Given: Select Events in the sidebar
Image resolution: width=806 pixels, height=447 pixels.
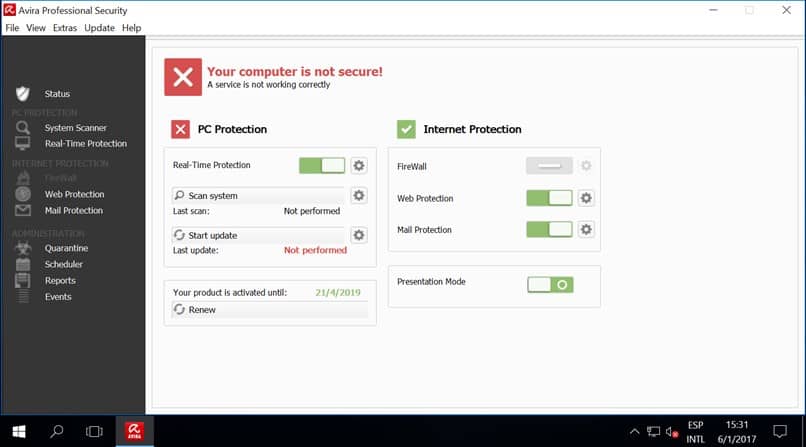Looking at the screenshot, I should click(x=58, y=296).
